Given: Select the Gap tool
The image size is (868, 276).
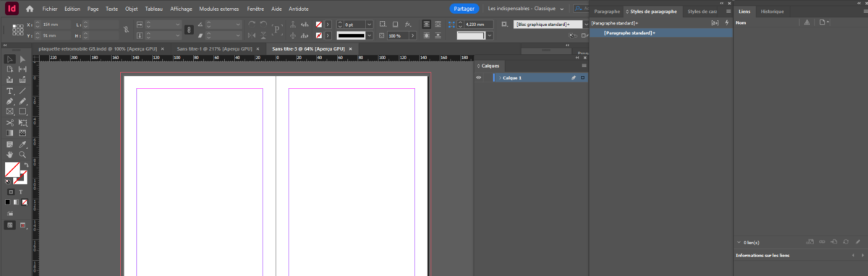Looking at the screenshot, I should pyautogui.click(x=22, y=69).
